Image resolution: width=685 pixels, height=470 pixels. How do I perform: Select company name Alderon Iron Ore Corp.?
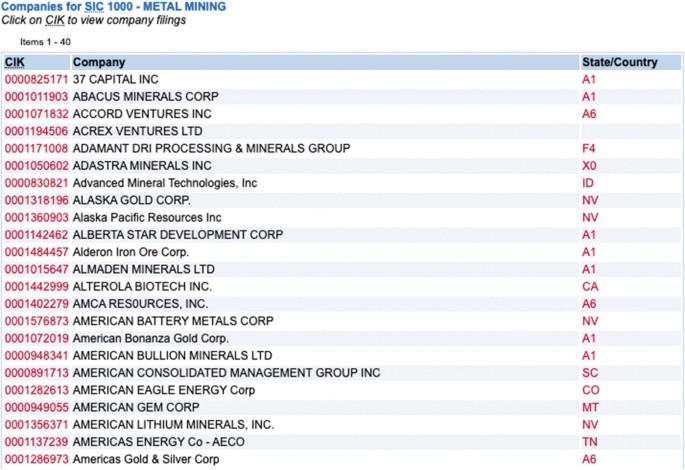tap(131, 252)
